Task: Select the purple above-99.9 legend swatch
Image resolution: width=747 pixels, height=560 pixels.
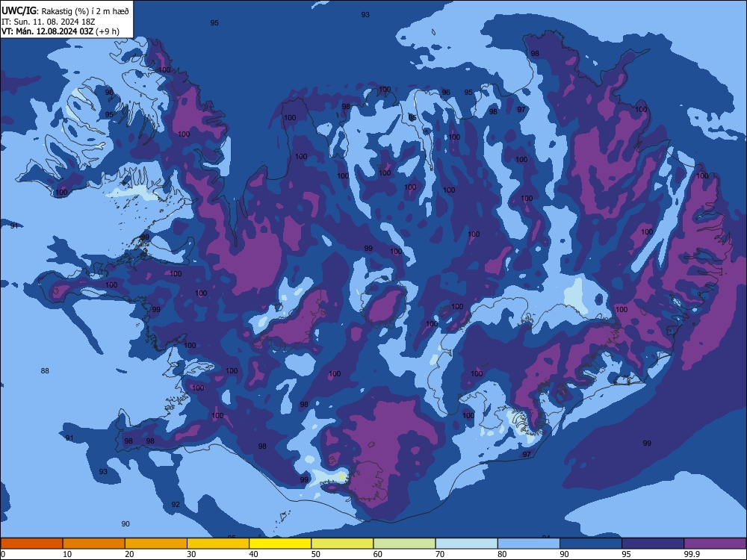Action: coord(715,544)
